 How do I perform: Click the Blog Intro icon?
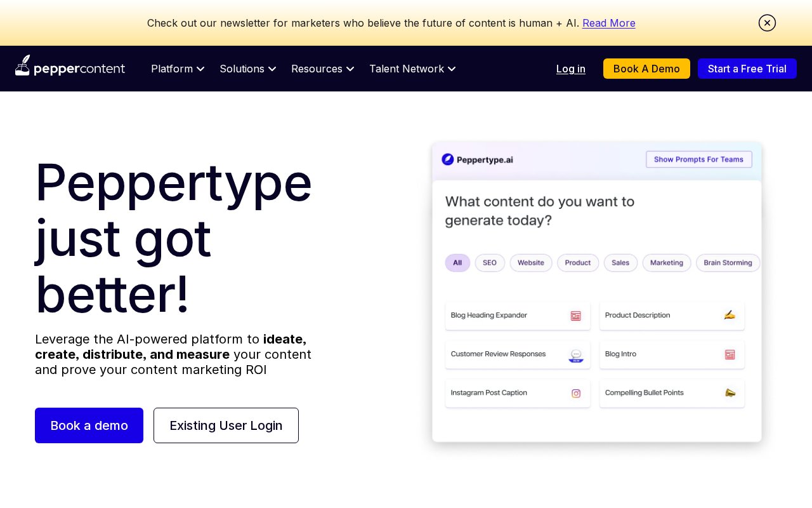point(730,354)
